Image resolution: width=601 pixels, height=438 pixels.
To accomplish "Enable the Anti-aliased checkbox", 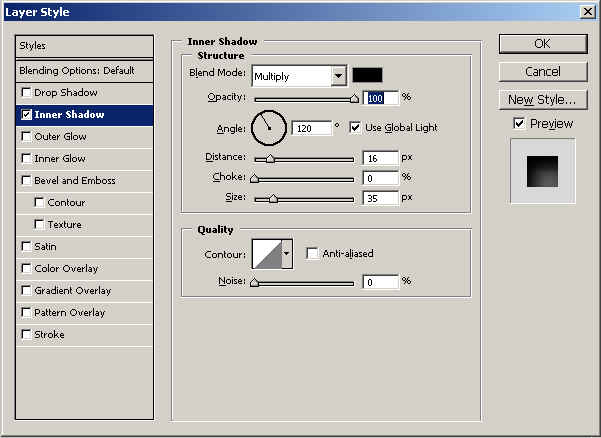I will tap(312, 254).
